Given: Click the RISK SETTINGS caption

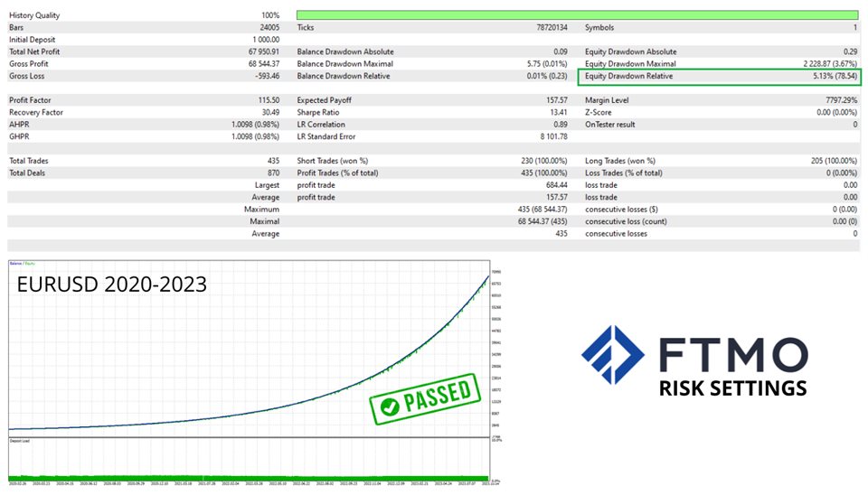Looking at the screenshot, I should tap(733, 388).
